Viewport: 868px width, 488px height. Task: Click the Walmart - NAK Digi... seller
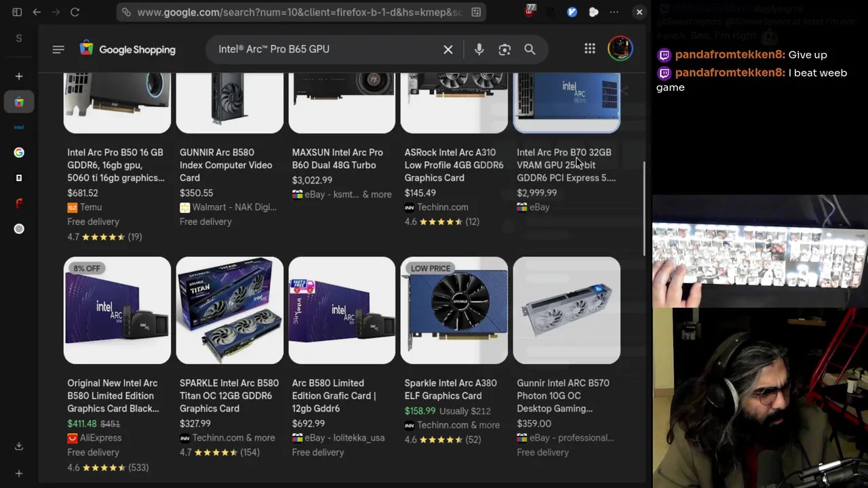tap(235, 207)
